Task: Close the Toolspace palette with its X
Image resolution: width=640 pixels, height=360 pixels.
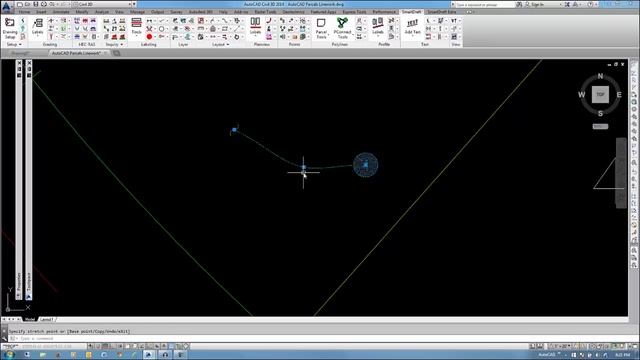Action: tap(29, 63)
